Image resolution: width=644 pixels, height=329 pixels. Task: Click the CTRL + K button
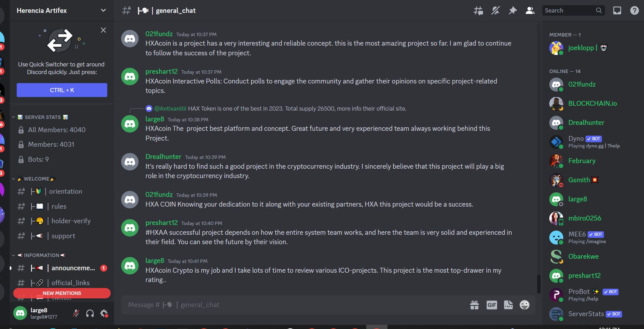62,90
